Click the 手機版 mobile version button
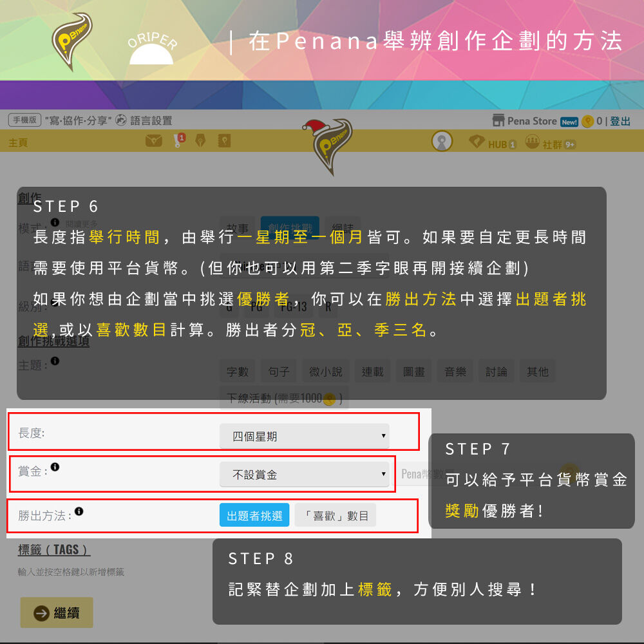 (x=24, y=120)
